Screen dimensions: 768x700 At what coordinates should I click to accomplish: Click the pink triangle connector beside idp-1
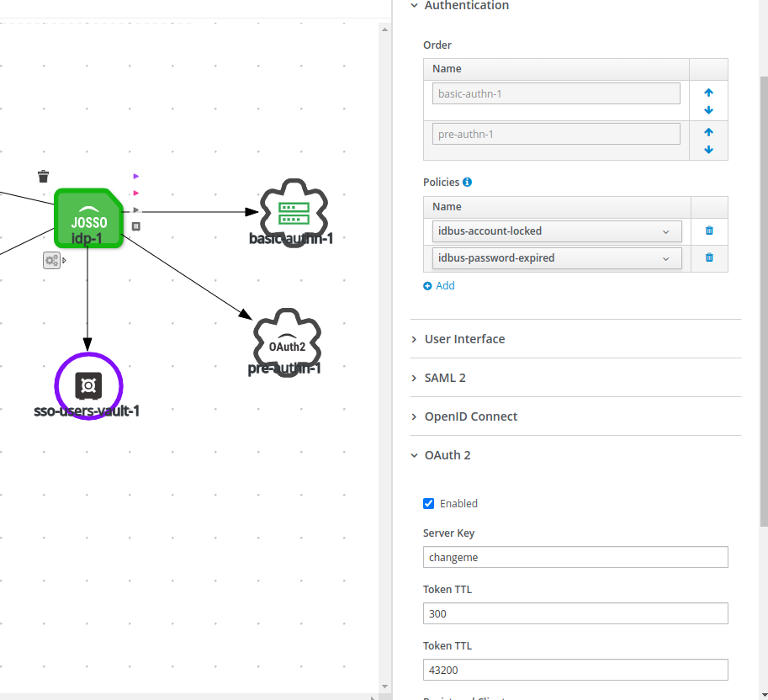click(x=136, y=193)
